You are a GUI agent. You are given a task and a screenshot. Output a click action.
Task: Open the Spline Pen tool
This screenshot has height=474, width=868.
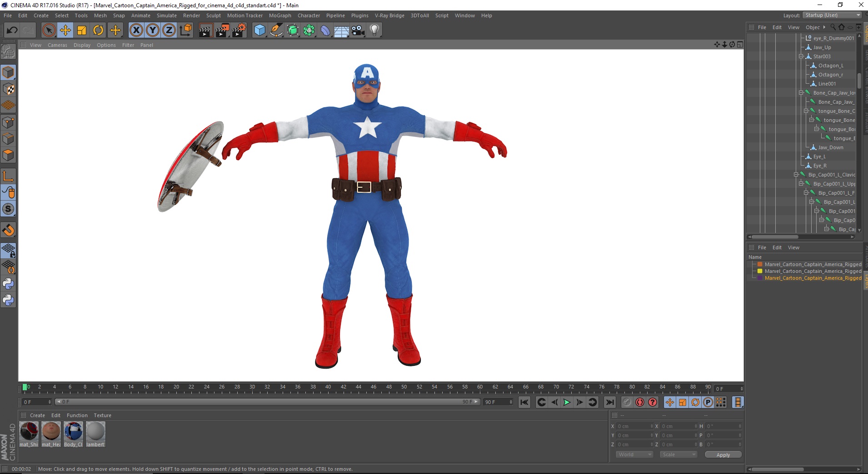[276, 30]
